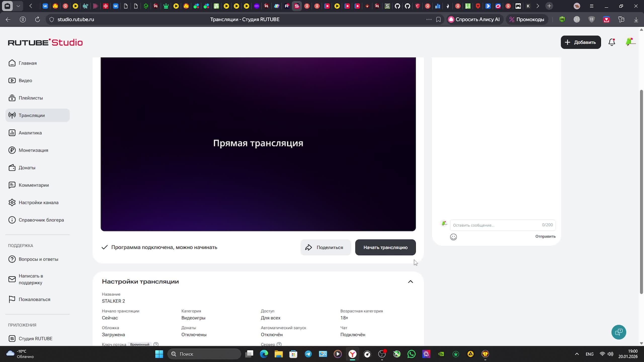Click the notification bell icon

coord(612,42)
